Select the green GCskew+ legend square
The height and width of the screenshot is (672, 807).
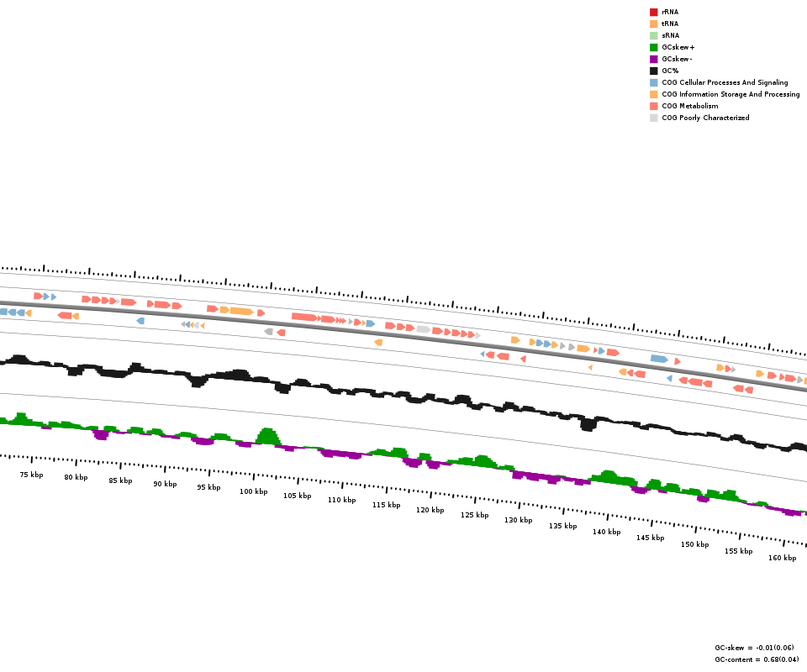(653, 47)
